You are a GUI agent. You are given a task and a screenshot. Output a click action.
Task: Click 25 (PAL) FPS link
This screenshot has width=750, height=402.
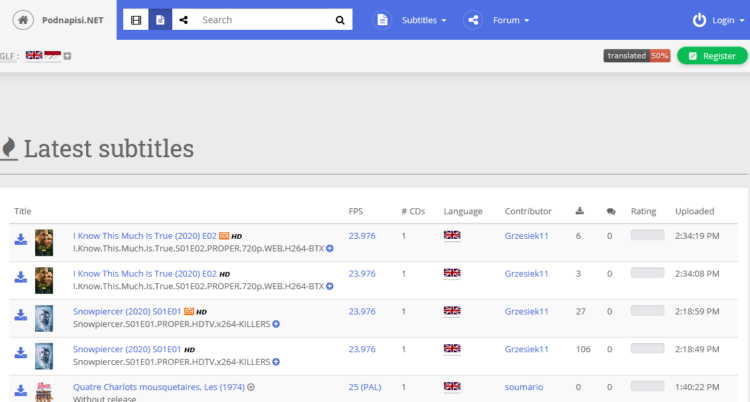365,387
